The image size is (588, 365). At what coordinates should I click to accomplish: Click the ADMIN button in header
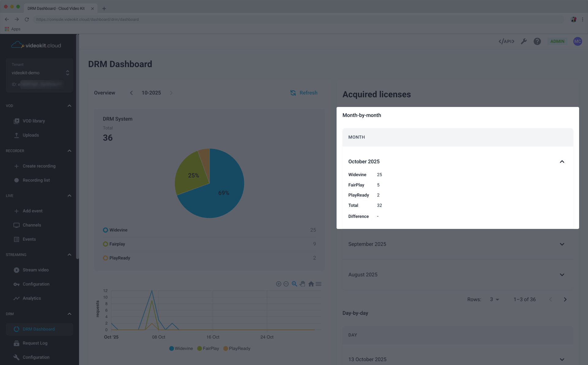click(557, 41)
